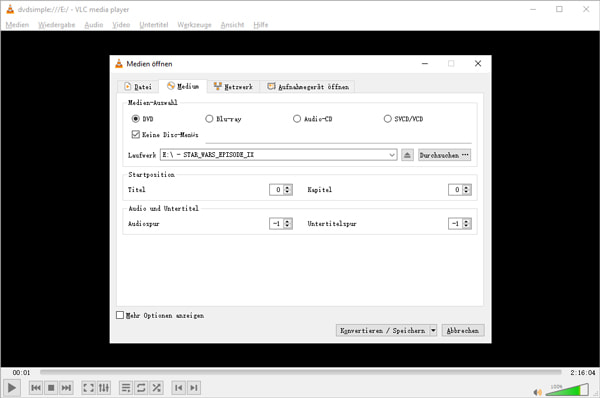Open the Untertitel menu
The image size is (600, 398).
pos(154,25)
